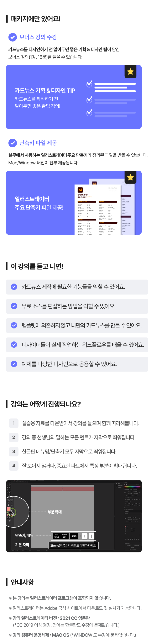Click the checkmark beside 무료 소스를 편집하는 방법
Viewport: 156px width, 644px height.
(14, 306)
